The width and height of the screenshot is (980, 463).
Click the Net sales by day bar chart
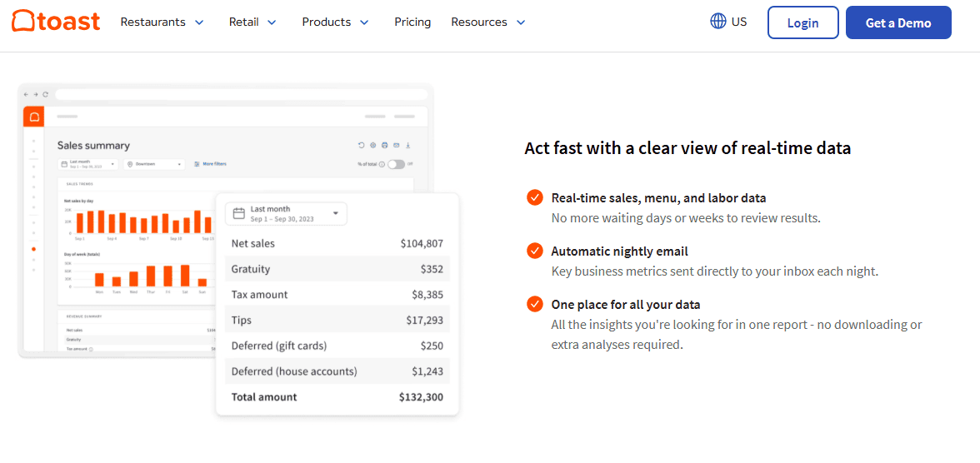[x=138, y=221]
